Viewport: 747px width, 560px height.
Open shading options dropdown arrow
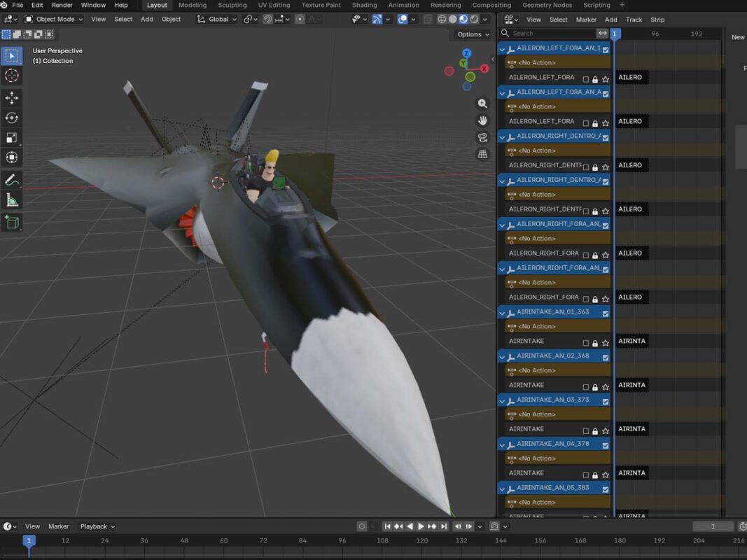click(x=485, y=19)
